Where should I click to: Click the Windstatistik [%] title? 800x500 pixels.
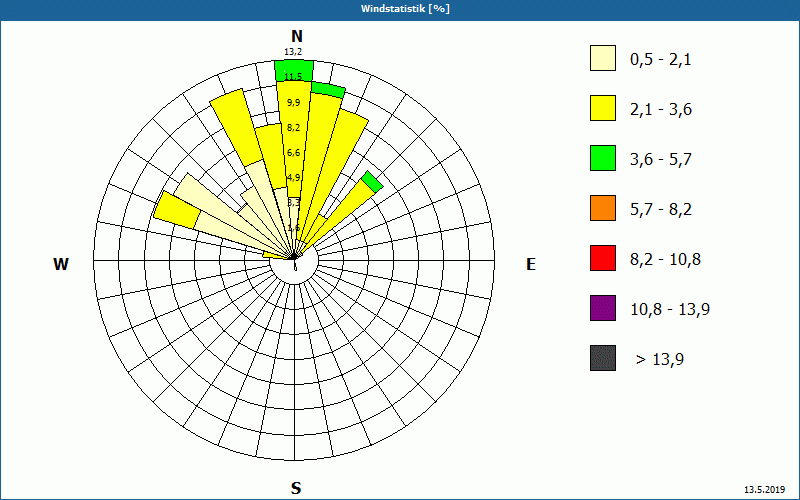[405, 9]
